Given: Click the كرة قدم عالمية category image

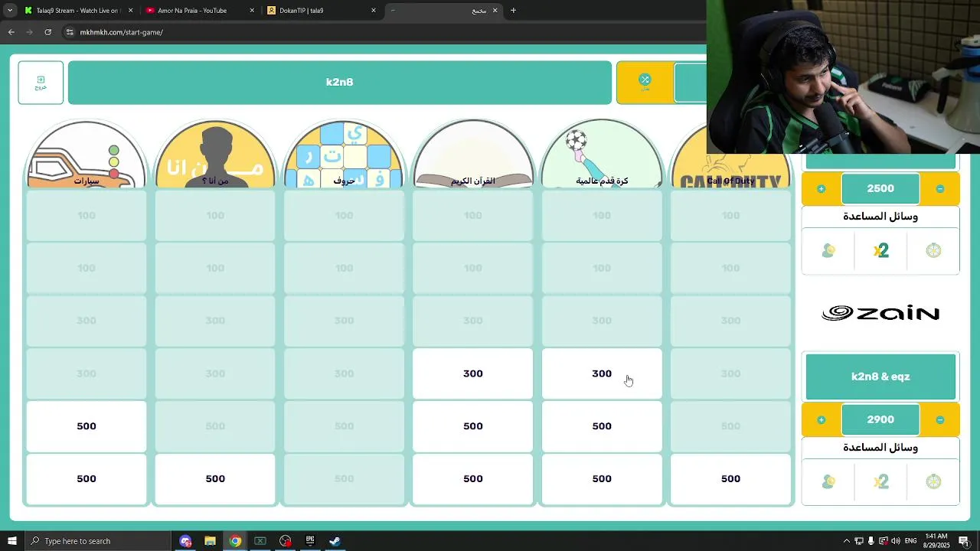Looking at the screenshot, I should point(602,154).
